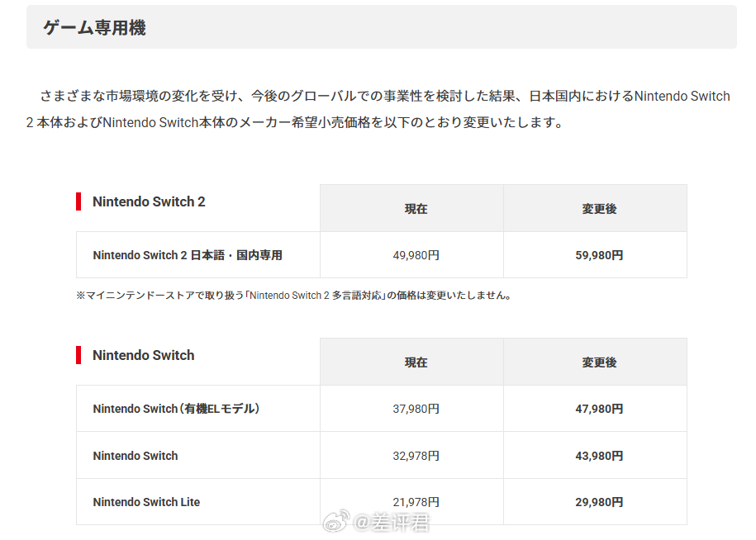This screenshot has height=540, width=756.
Task: Select Nintendo Switch 2 日本語・国内専用 row label
Action: tap(188, 255)
